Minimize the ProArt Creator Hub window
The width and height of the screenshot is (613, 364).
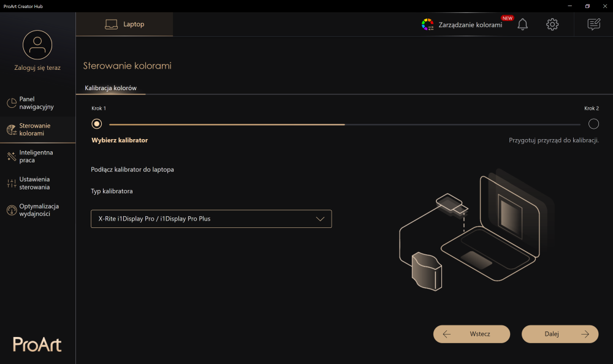569,6
